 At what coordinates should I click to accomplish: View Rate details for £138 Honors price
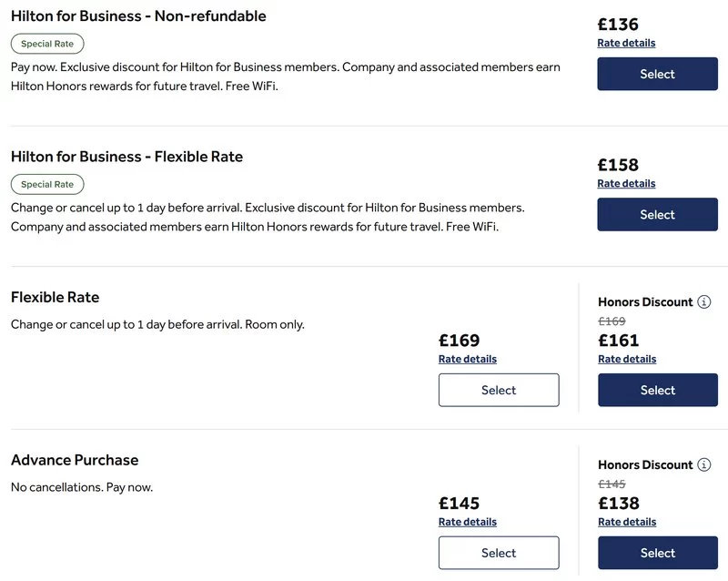pos(627,522)
